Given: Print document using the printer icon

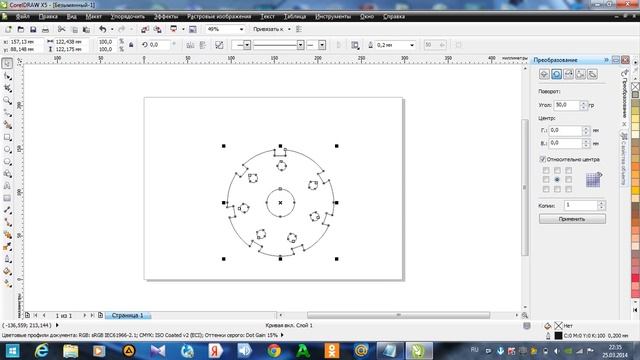Looking at the screenshot, I should click(45, 29).
